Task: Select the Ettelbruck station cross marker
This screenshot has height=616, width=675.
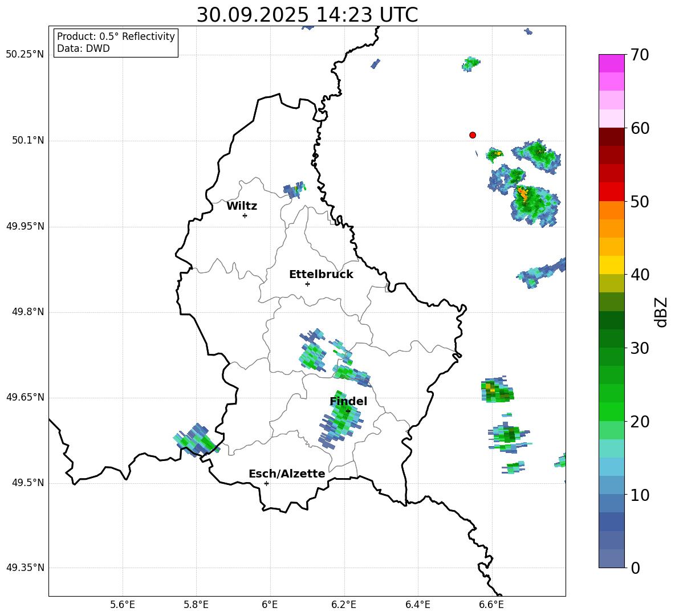Action: pos(307,284)
